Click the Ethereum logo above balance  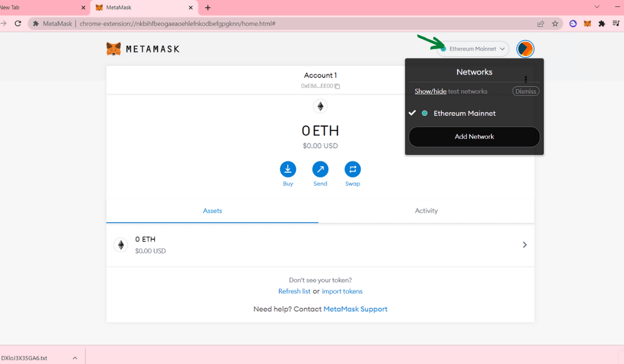coord(320,107)
